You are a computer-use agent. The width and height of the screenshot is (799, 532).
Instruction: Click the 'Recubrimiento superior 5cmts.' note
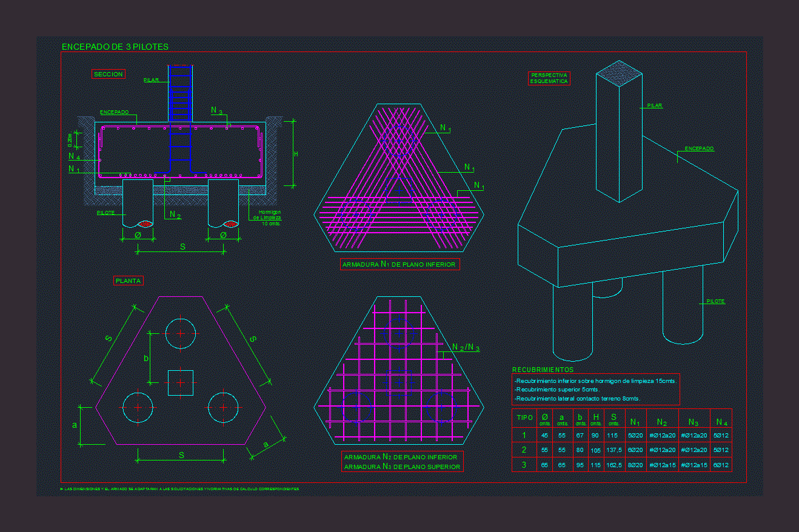[x=557, y=389]
